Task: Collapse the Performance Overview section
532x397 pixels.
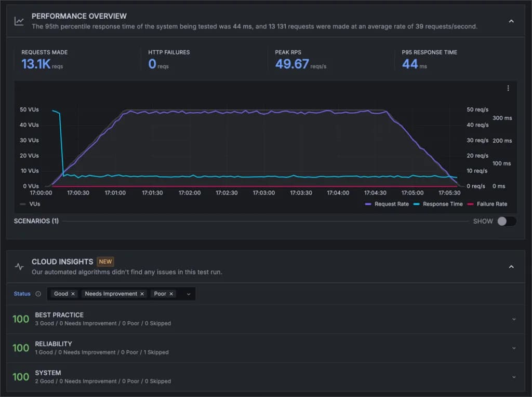Action: pos(511,22)
